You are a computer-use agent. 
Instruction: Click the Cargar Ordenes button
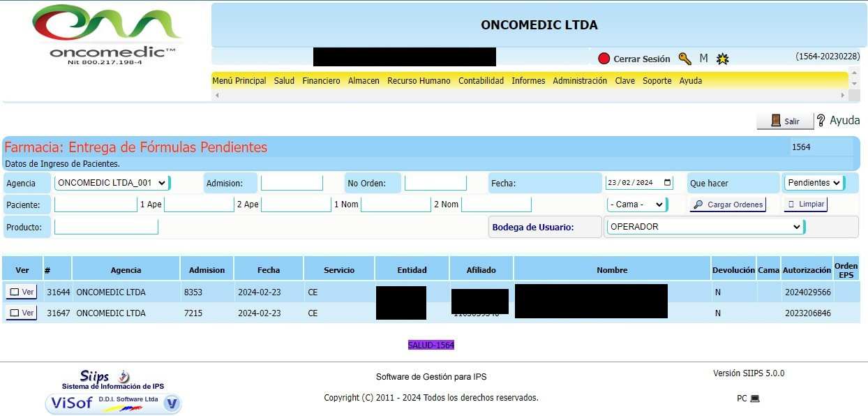click(728, 205)
